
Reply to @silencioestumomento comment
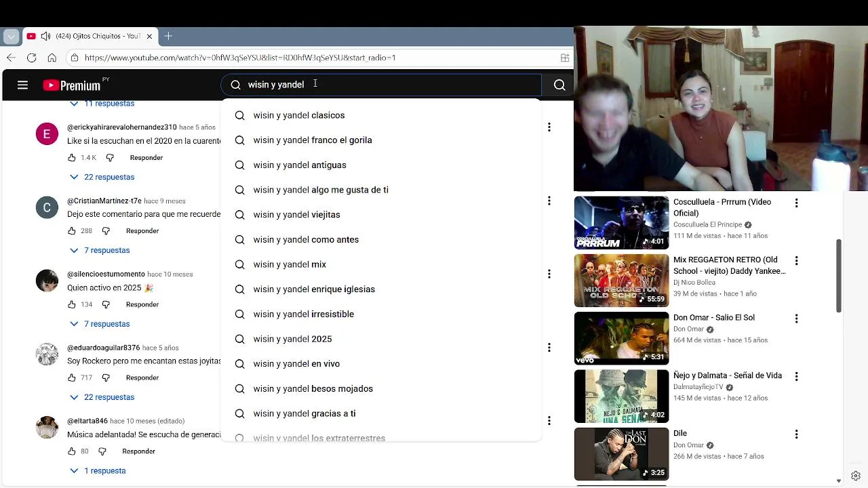(x=142, y=304)
